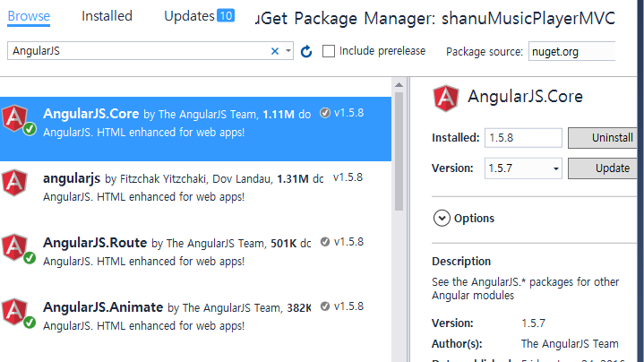The width and height of the screenshot is (644, 362).
Task: Click the angularjs by Fitzchak package icon
Action: pos(15,183)
